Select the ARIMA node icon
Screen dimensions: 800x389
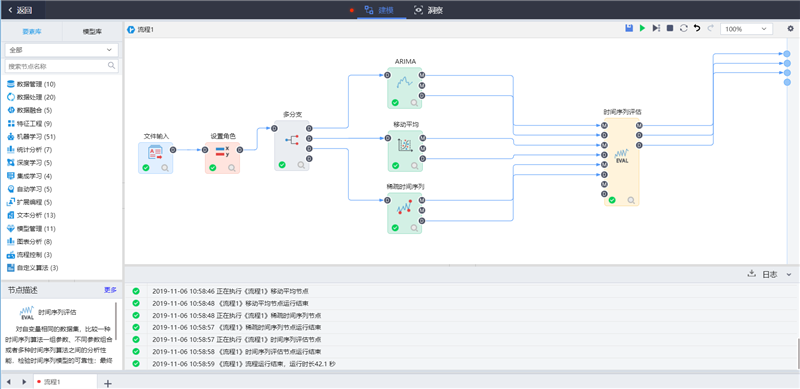click(x=405, y=83)
